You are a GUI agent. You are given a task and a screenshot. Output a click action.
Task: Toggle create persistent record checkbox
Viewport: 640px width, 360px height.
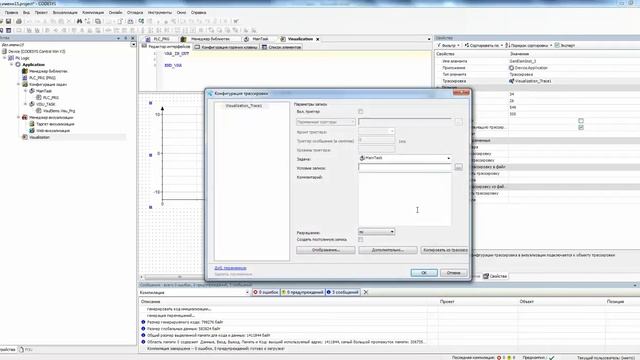(x=360, y=240)
